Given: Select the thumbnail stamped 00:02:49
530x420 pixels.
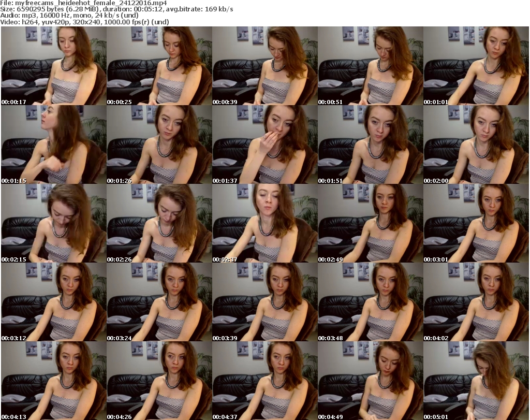Looking at the screenshot, I should (371, 223).
